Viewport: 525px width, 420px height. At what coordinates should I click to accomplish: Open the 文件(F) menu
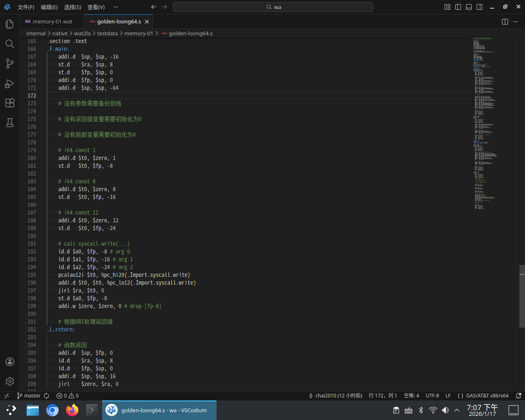tap(26, 7)
